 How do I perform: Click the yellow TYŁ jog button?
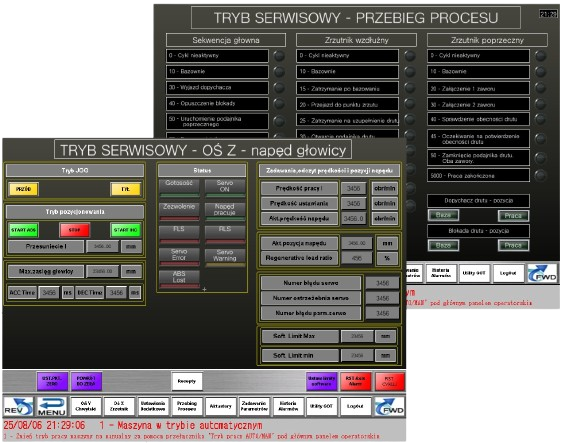tap(126, 189)
